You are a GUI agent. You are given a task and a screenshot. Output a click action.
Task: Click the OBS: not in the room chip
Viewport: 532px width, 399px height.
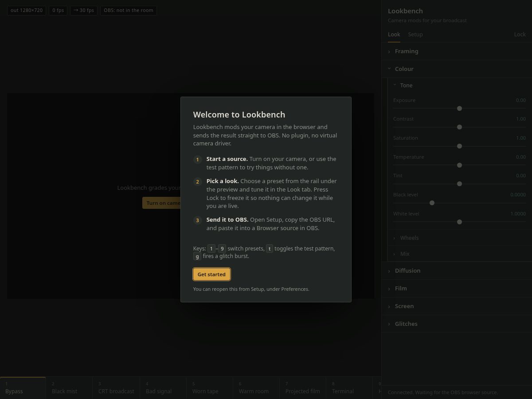[x=129, y=10]
